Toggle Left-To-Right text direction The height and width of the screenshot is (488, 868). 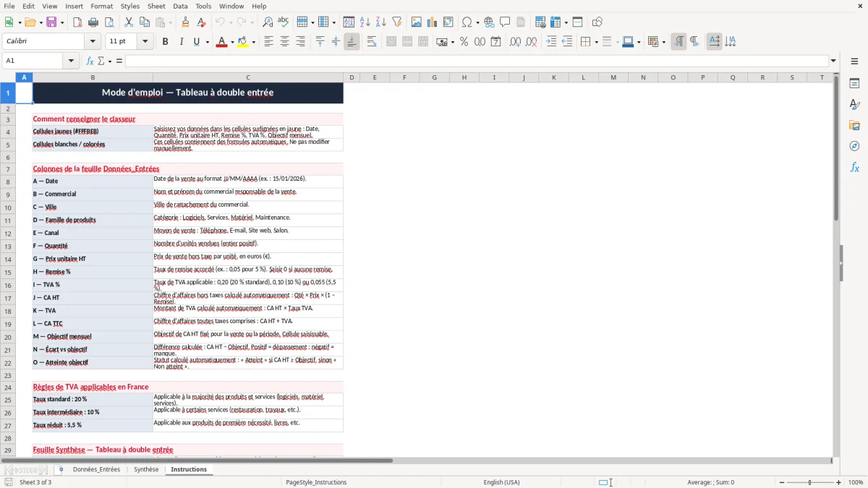(x=678, y=42)
